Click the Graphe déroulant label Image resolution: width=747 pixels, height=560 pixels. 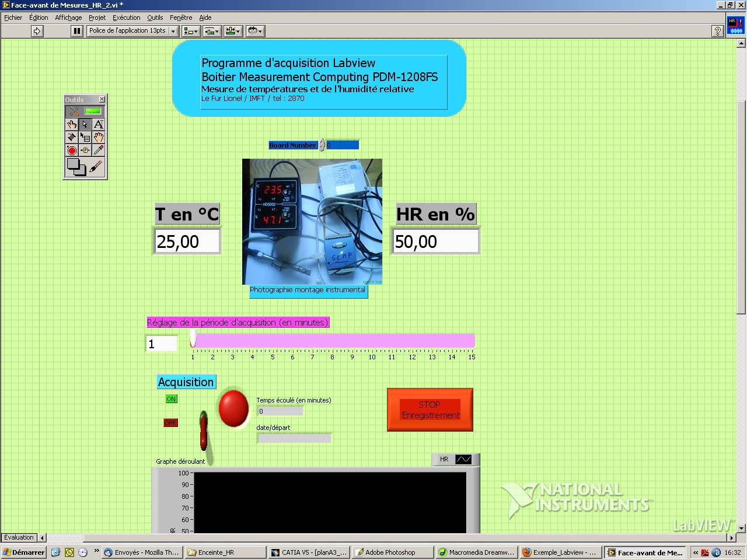(x=180, y=461)
